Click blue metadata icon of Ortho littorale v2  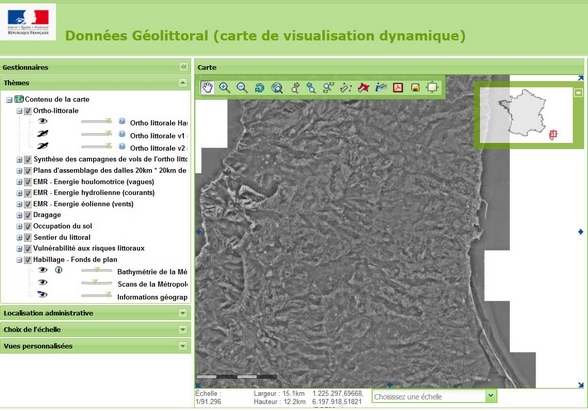pos(122,147)
